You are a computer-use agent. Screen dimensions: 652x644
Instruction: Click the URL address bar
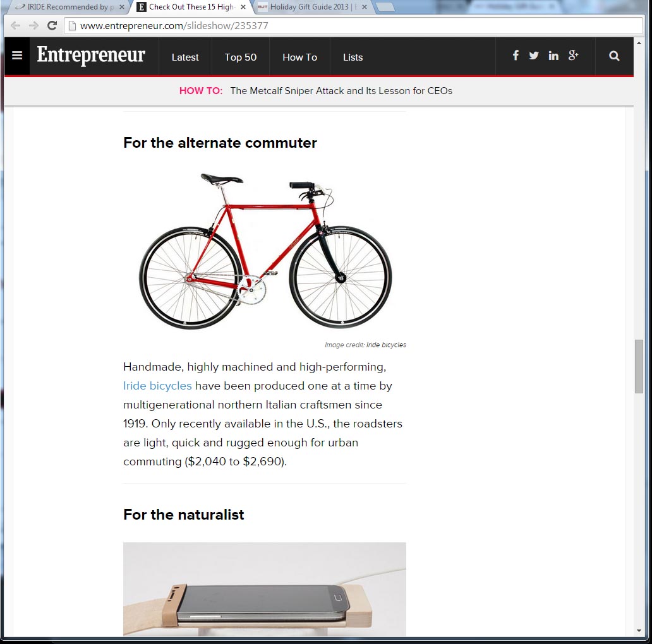tap(353, 26)
